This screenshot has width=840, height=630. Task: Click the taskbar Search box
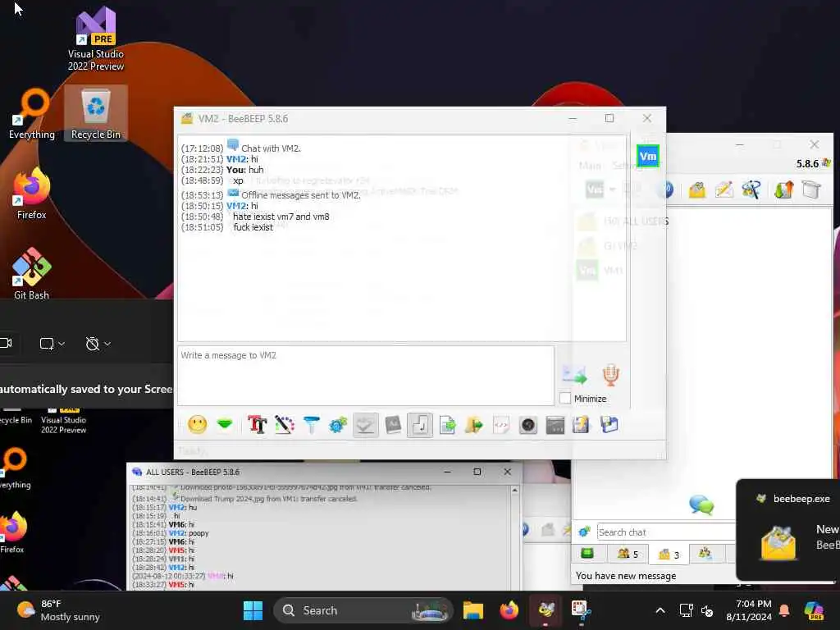click(x=363, y=610)
